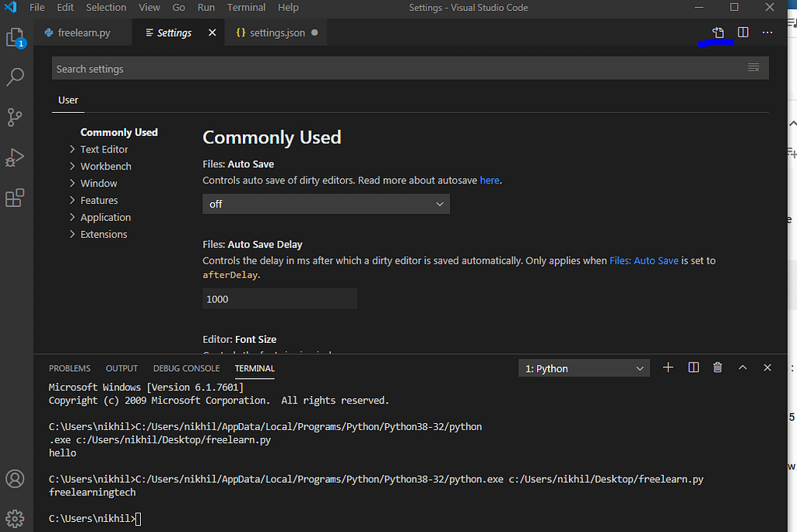Expand the Text Editor settings group

click(99, 149)
